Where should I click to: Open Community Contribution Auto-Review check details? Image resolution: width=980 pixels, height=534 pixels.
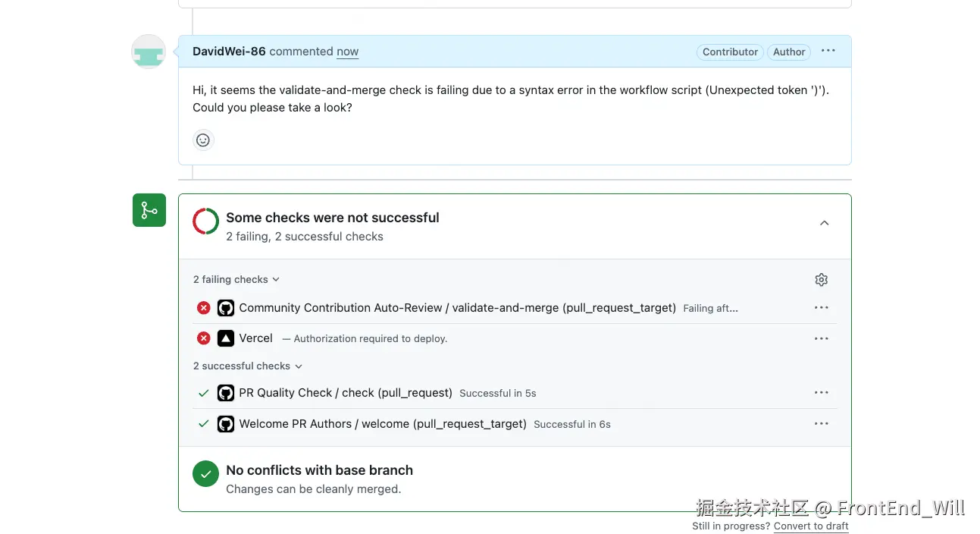[x=457, y=308]
